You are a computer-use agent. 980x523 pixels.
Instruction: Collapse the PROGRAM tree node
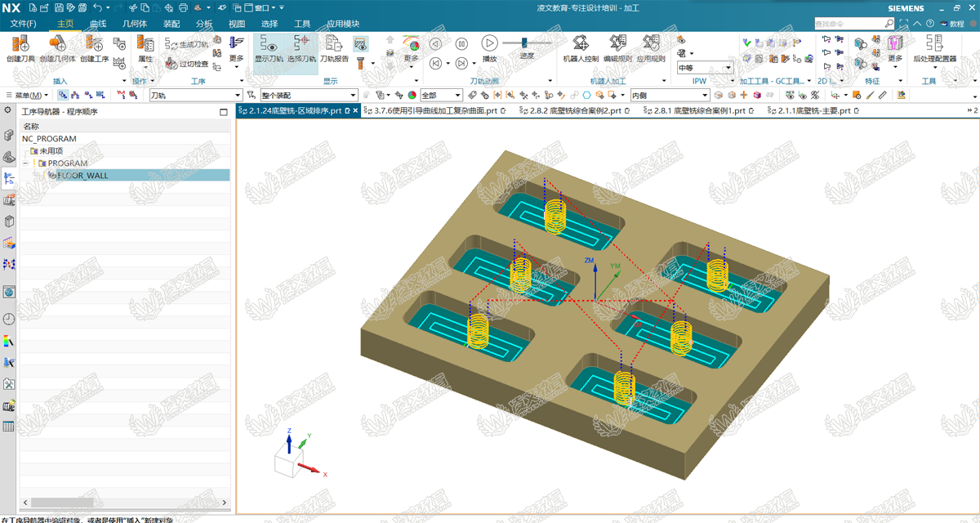click(x=26, y=163)
